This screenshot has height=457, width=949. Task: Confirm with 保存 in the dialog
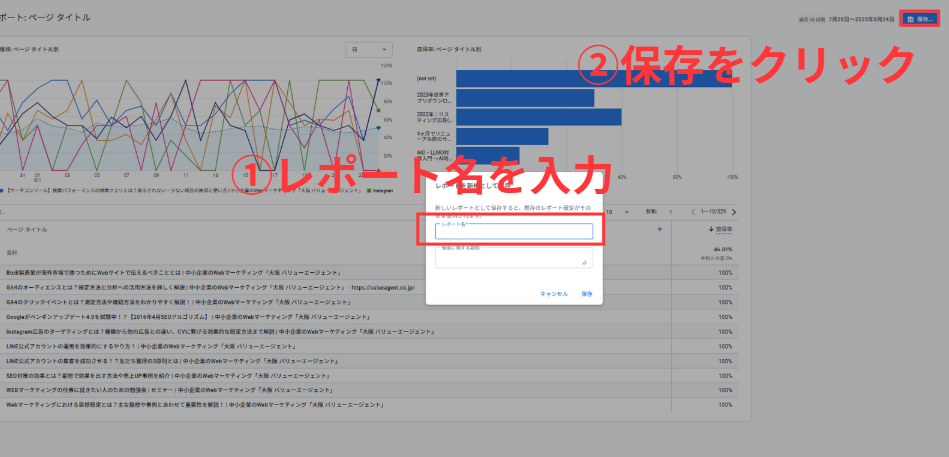point(587,294)
